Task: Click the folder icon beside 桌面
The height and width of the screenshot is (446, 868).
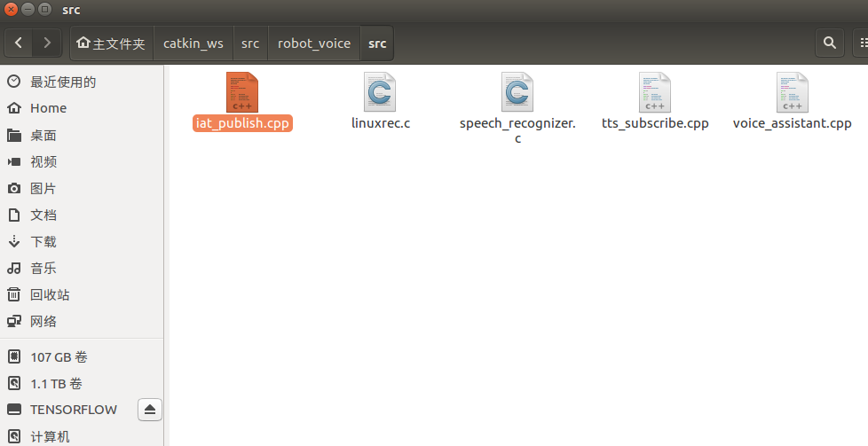Action: click(14, 135)
